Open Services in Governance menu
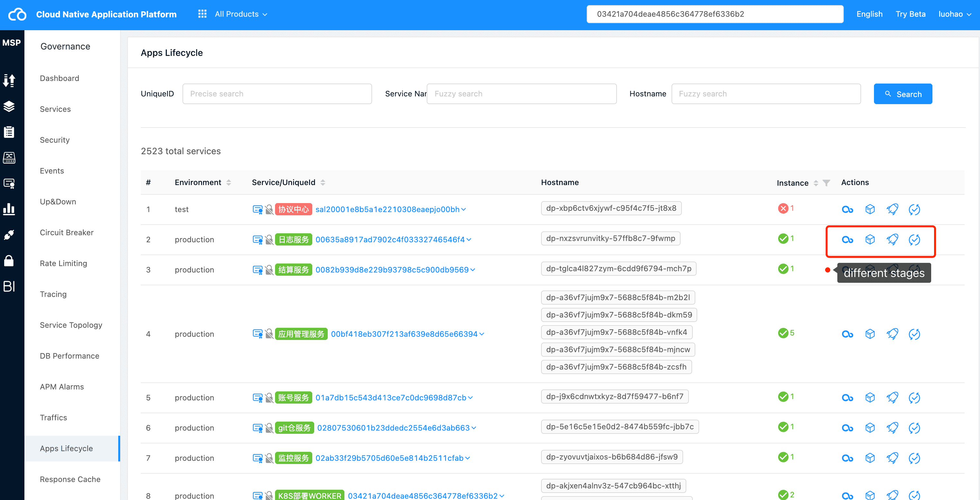The height and width of the screenshot is (500, 980). coord(55,109)
